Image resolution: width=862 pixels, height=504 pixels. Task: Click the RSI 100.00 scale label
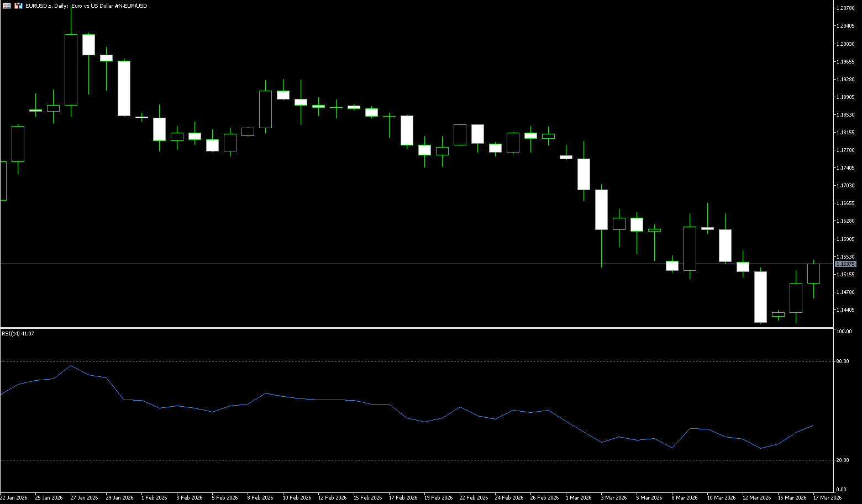[844, 332]
